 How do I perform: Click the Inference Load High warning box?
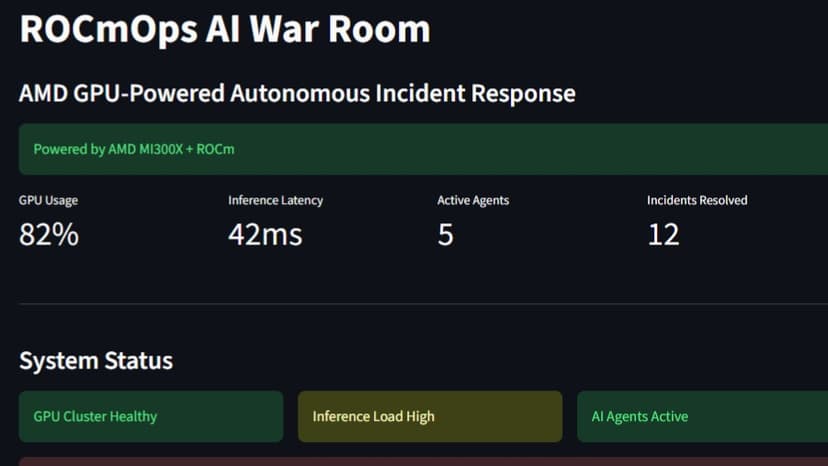click(430, 416)
